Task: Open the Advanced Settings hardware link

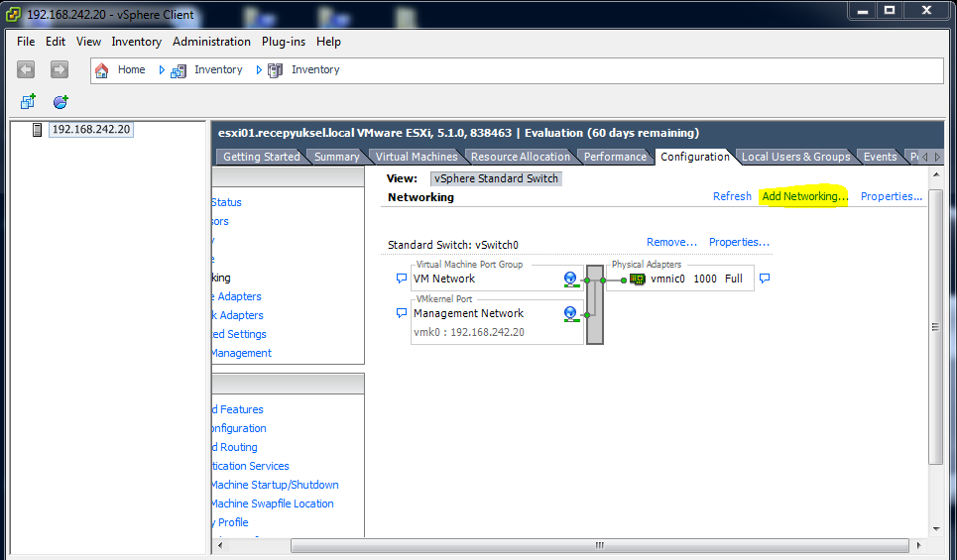Action: pos(239,334)
